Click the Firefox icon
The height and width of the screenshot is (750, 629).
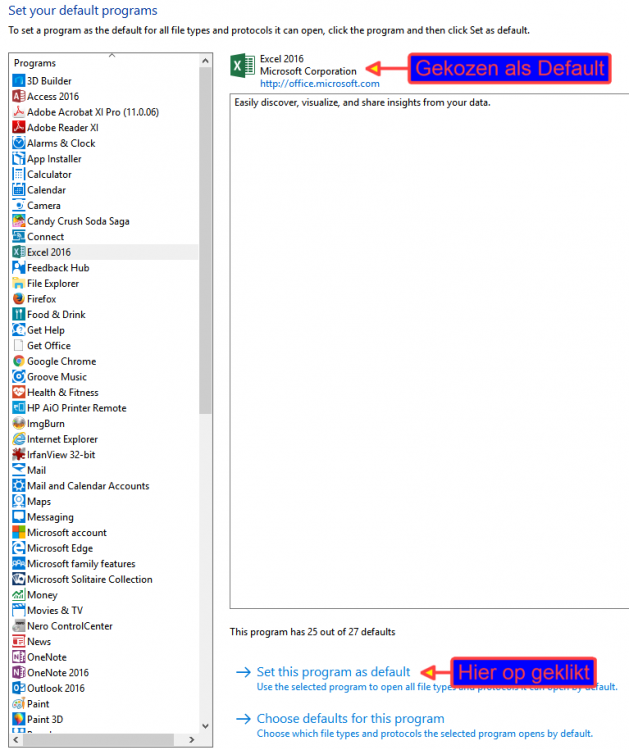(x=19, y=299)
